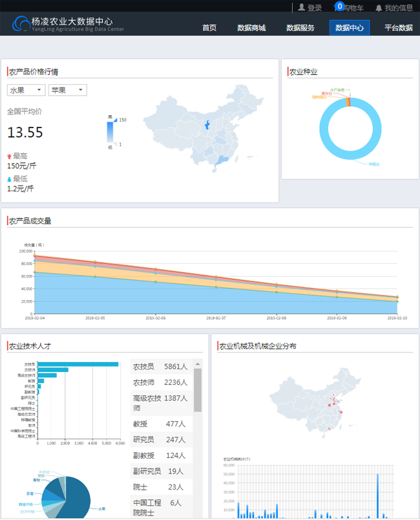Click the blue lowest price icon
This screenshot has height=520, width=420.
9,179
